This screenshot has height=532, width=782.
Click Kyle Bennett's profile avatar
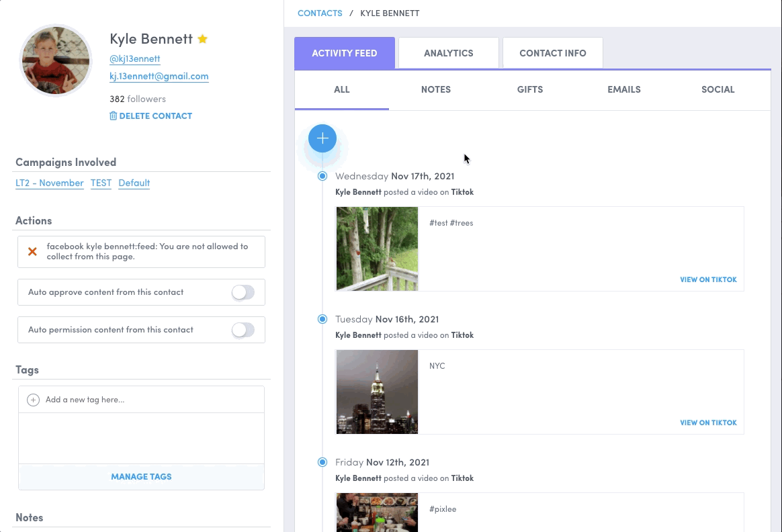(x=56, y=60)
